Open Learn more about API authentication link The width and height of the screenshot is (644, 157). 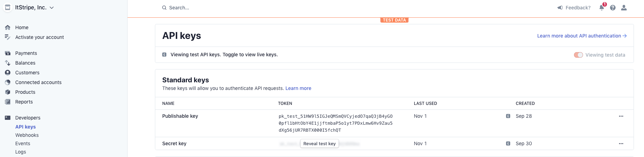(582, 36)
